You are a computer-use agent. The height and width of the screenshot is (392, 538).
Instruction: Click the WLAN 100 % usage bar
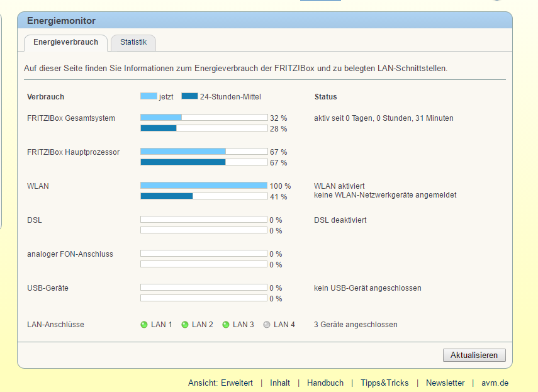pos(204,186)
